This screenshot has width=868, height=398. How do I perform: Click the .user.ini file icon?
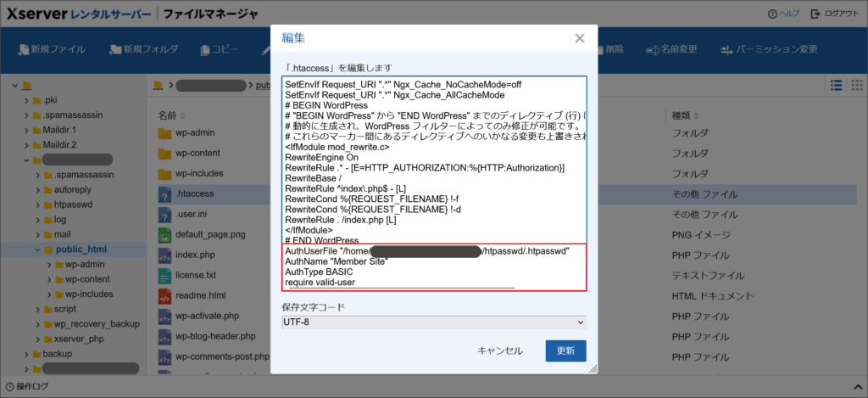[164, 214]
